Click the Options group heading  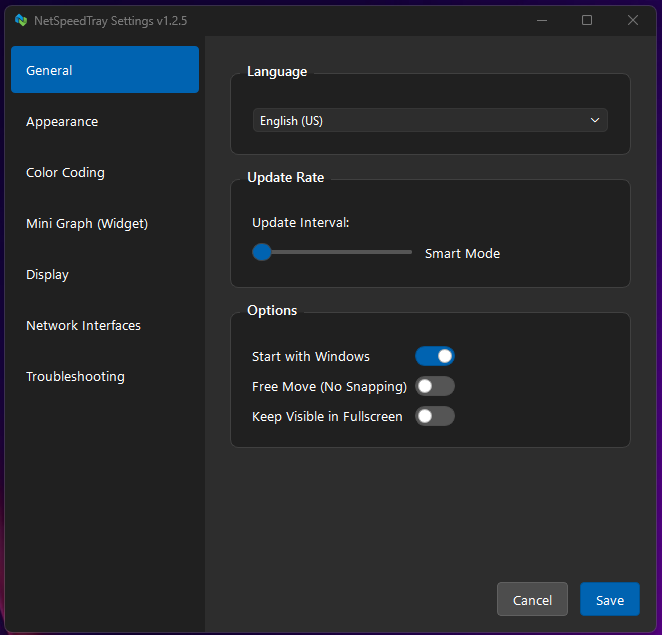tap(272, 310)
